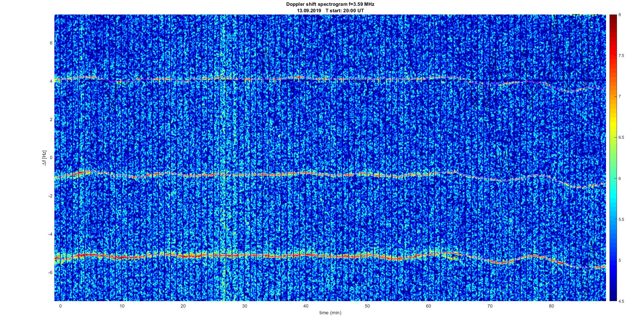Screen dimensions: 644x323
Task: Click the signal trace near 4 Hz
Action: 330,78
